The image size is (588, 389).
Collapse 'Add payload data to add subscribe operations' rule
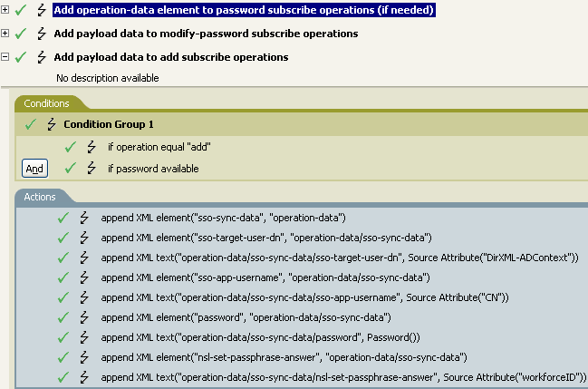click(5, 57)
